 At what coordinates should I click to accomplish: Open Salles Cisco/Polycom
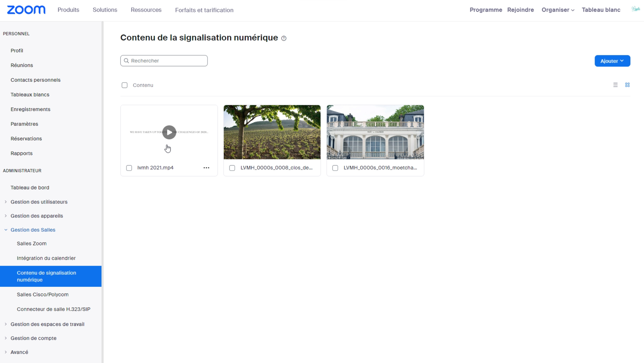(x=43, y=295)
